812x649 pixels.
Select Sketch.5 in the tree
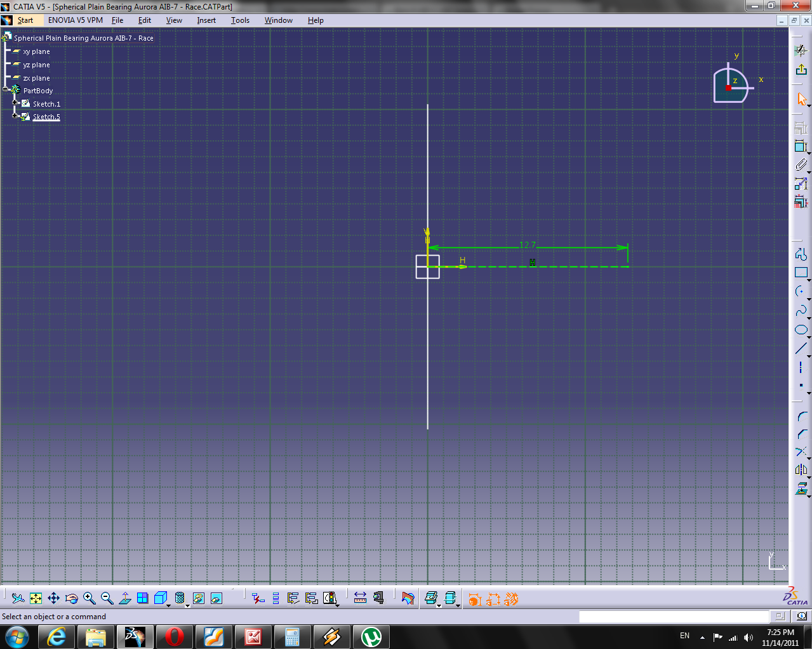46,117
